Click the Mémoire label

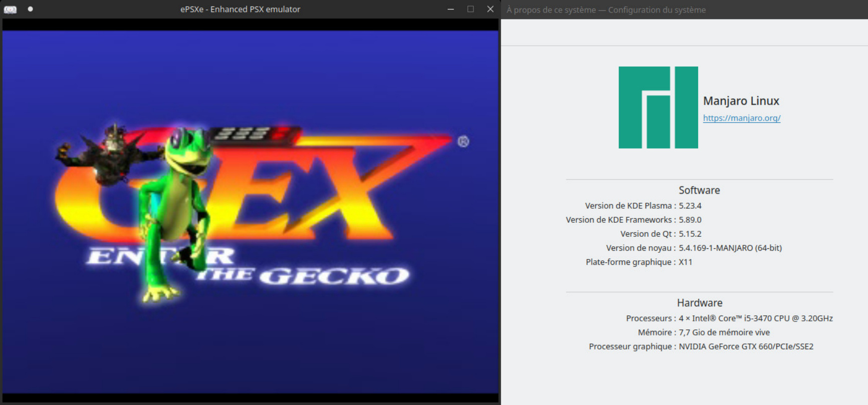tap(657, 332)
